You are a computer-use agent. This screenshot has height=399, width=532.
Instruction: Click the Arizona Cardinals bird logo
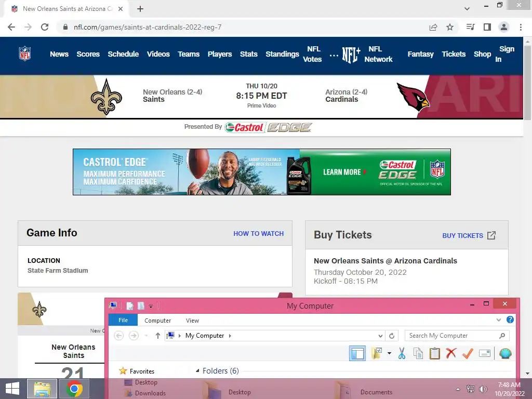tap(413, 97)
